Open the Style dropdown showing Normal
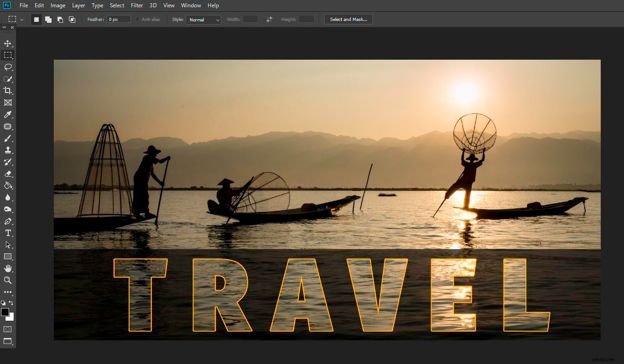The width and height of the screenshot is (624, 364). pos(203,19)
